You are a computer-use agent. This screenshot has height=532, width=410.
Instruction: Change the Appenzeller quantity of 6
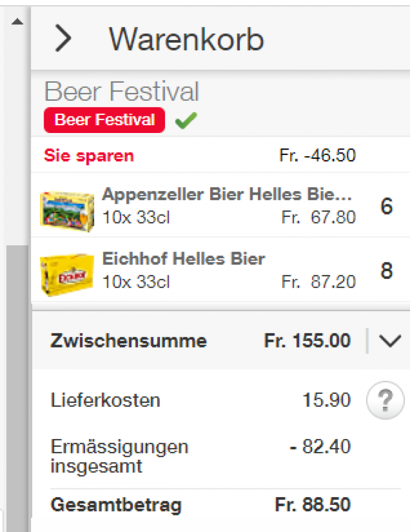click(x=387, y=207)
